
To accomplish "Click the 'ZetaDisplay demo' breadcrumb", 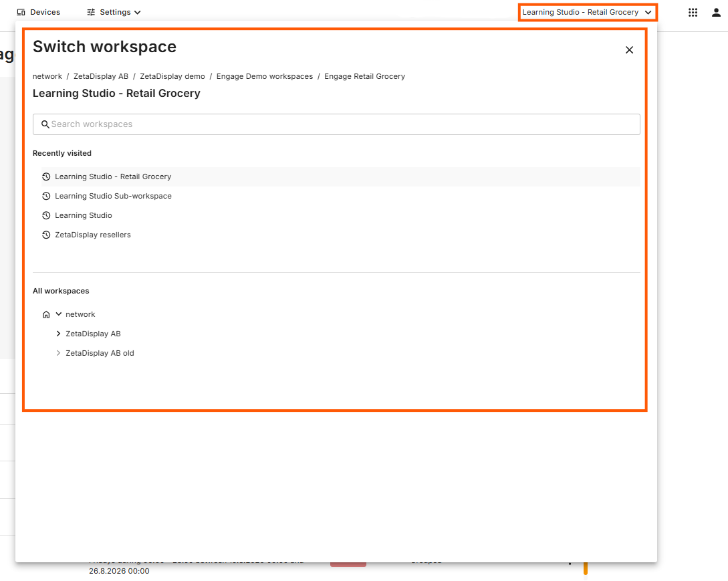I will coord(172,76).
